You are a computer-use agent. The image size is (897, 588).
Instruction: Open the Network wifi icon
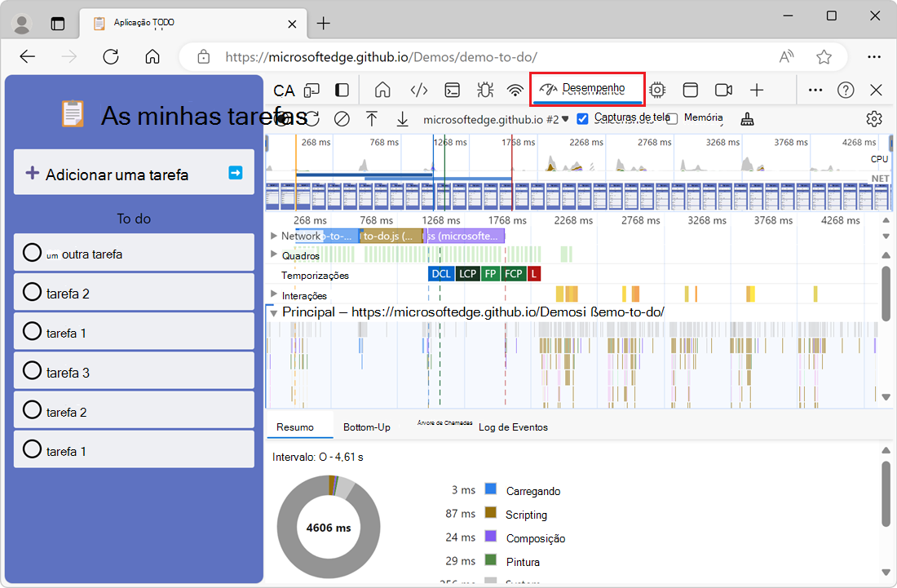click(x=515, y=90)
